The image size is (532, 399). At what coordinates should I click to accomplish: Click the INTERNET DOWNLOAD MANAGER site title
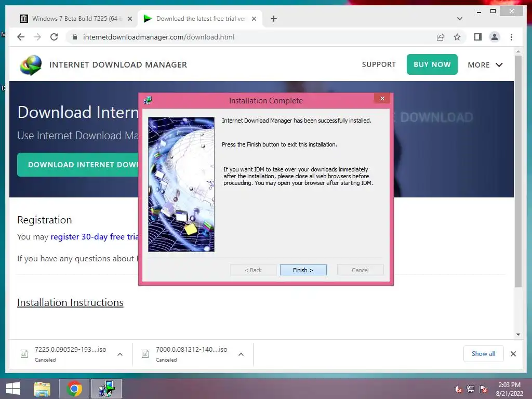[x=118, y=65]
